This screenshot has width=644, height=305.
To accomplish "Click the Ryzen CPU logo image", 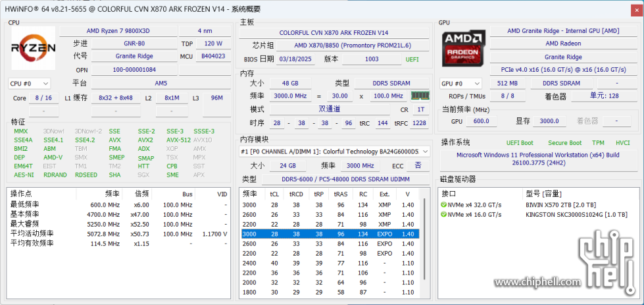I will (34, 47).
